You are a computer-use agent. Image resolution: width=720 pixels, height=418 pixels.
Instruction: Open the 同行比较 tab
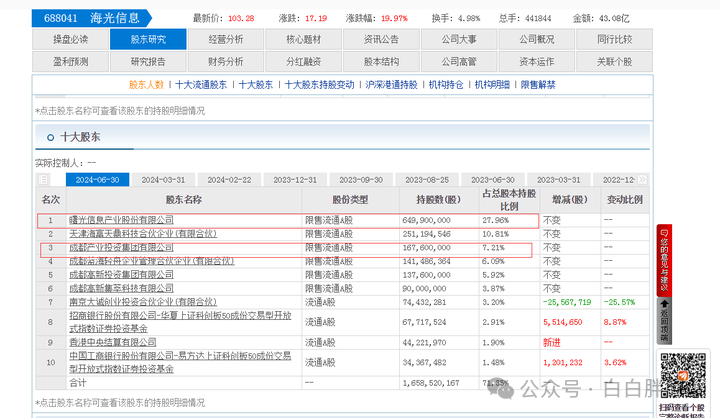pyautogui.click(x=614, y=39)
